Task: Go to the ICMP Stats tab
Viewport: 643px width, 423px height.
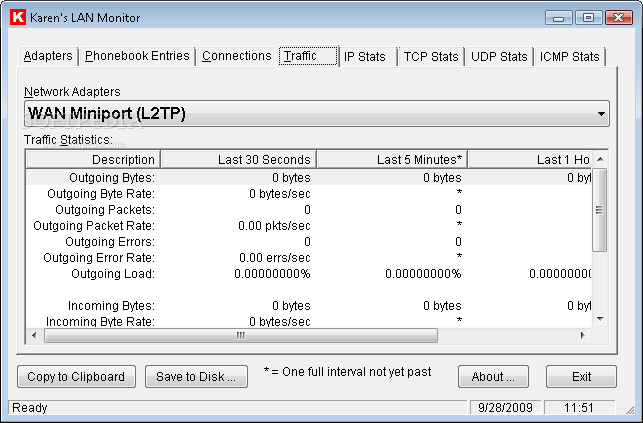Action: [569, 57]
